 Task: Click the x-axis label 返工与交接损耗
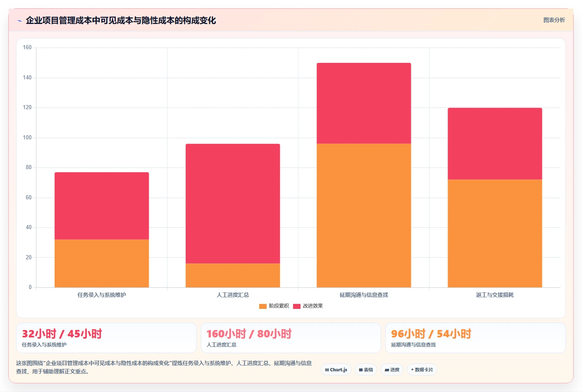tap(495, 295)
